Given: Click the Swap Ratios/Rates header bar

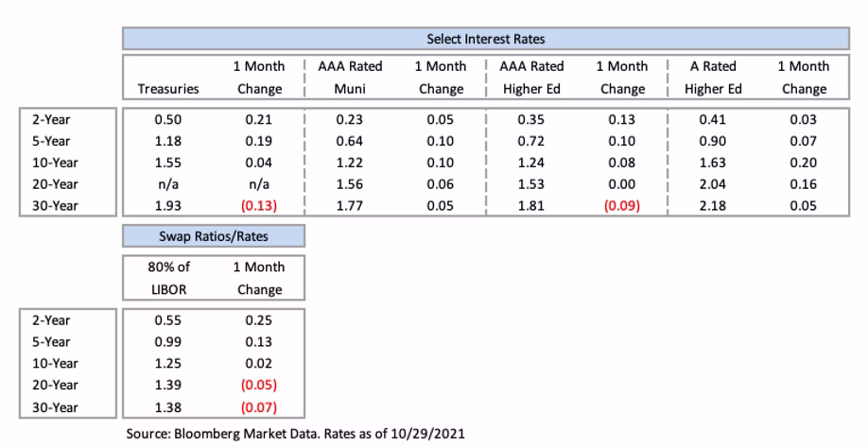Looking at the screenshot, I should point(213,236).
